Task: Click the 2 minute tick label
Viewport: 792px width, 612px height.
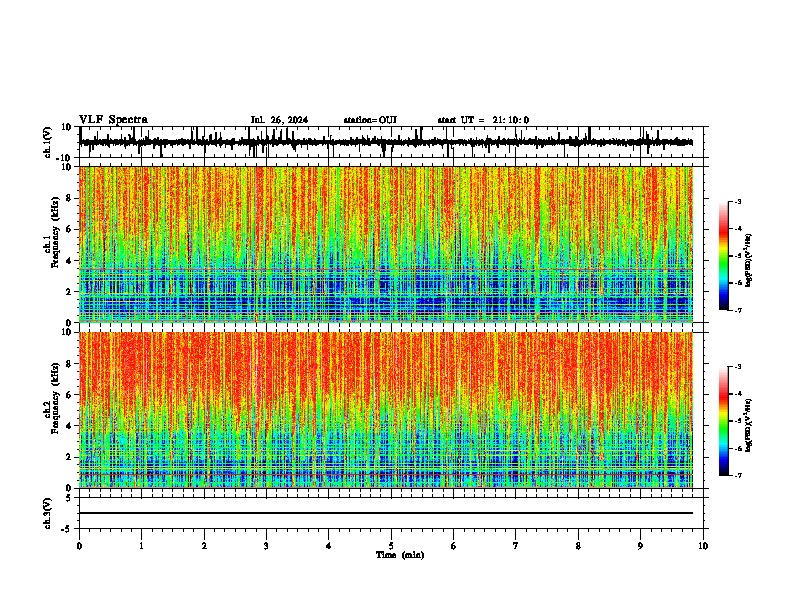Action: [204, 546]
